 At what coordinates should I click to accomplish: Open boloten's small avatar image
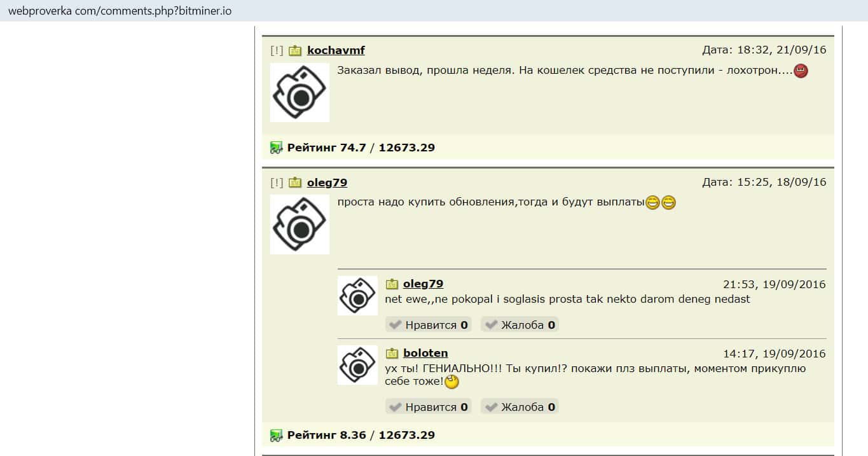pyautogui.click(x=357, y=365)
